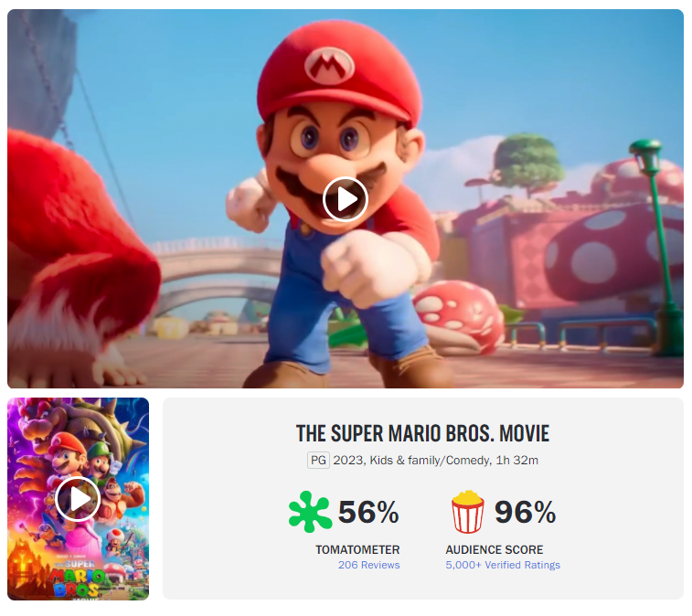Viewport: 692px width, 616px height.
Task: Click the PG rating badge
Action: (318, 460)
